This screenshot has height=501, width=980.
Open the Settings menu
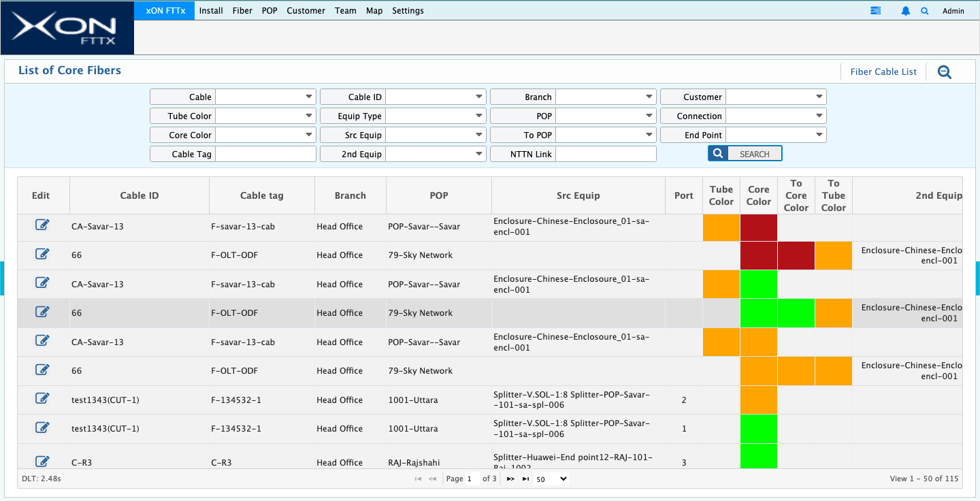pos(408,11)
